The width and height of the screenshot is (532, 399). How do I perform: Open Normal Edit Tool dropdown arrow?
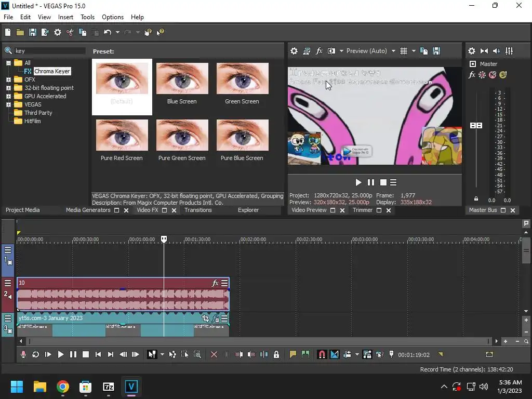tap(162, 354)
